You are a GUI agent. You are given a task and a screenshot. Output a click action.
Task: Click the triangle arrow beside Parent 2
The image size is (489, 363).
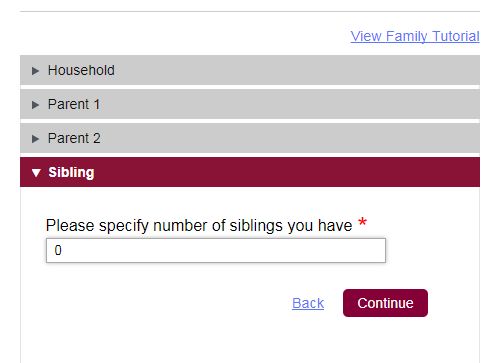pos(35,139)
